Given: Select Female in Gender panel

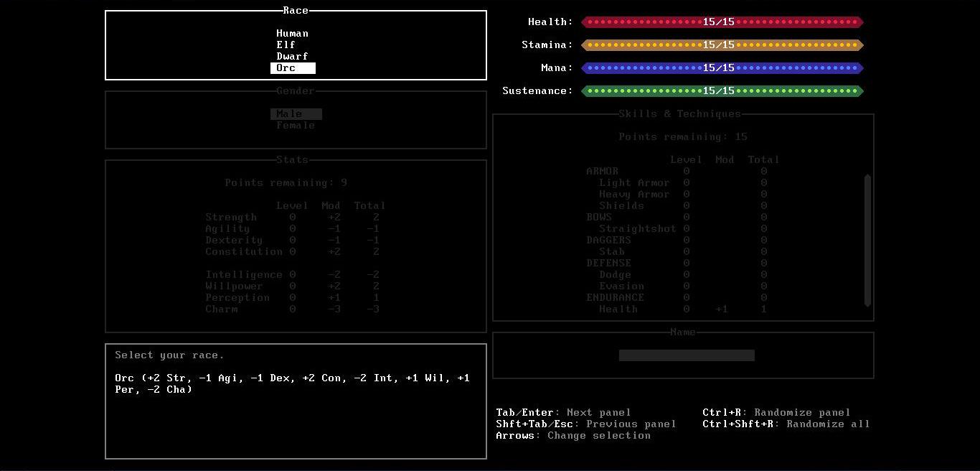Looking at the screenshot, I should (296, 126).
